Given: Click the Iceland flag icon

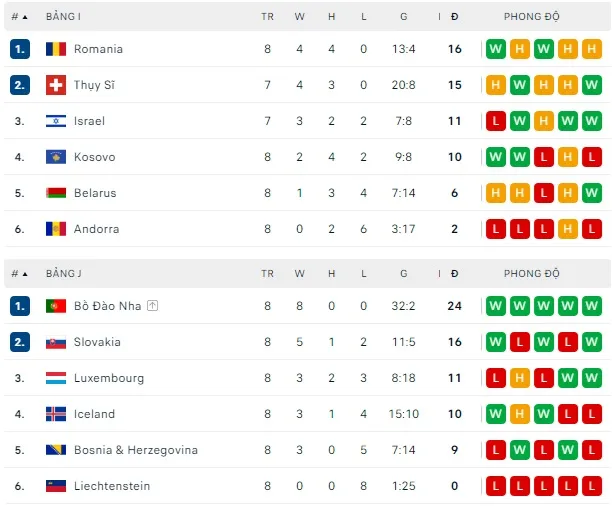Looking at the screenshot, I should [56, 414].
